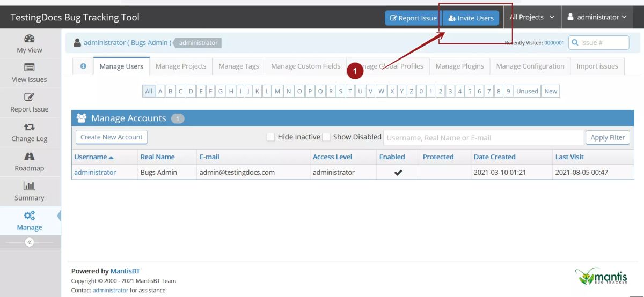Filter users by letter S
This screenshot has width=644, height=297.
pos(340,91)
